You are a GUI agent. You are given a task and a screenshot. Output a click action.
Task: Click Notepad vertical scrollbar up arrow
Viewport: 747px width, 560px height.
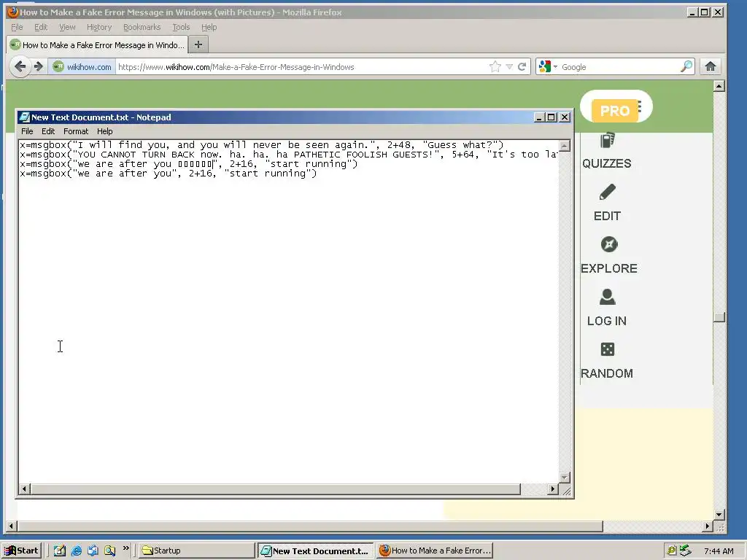click(565, 146)
